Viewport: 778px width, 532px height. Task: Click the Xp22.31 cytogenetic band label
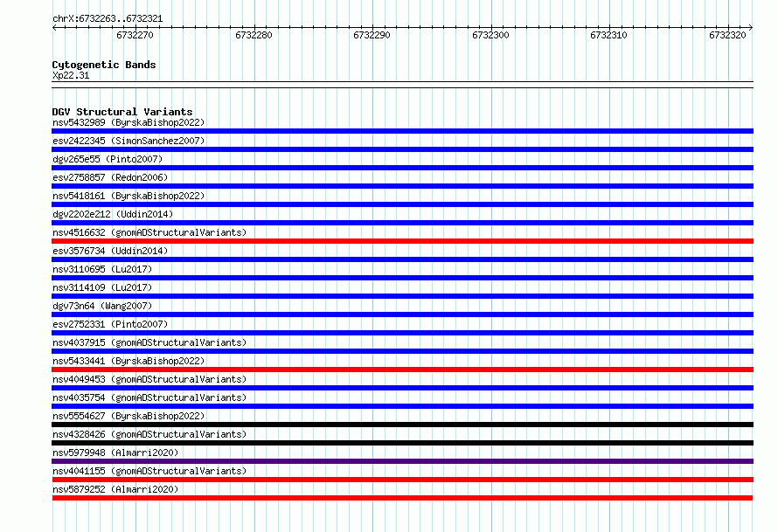(x=71, y=75)
